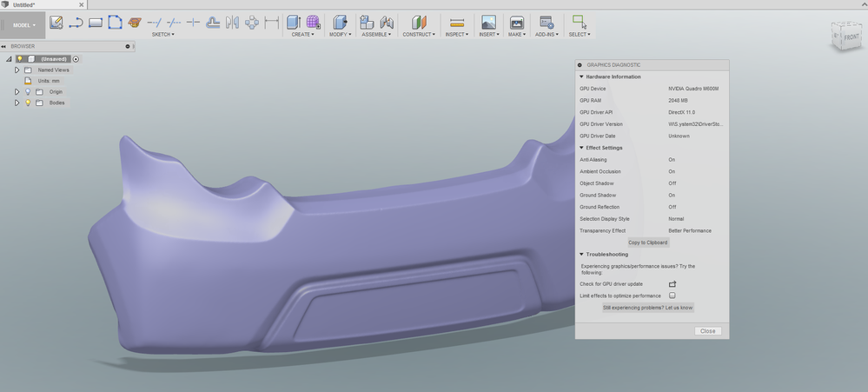Viewport: 868px width, 392px height.
Task: Toggle Bodies folder visibility lightbulb
Action: tap(28, 103)
